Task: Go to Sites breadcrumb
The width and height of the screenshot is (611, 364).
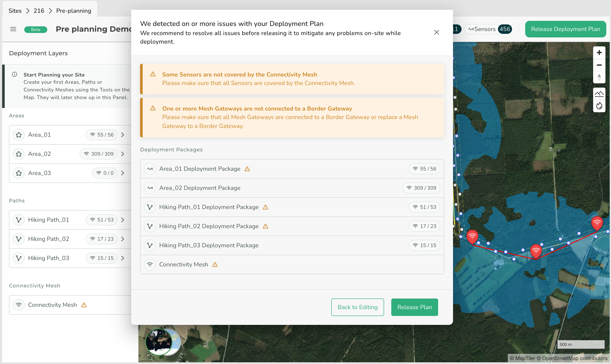Action: coord(15,11)
